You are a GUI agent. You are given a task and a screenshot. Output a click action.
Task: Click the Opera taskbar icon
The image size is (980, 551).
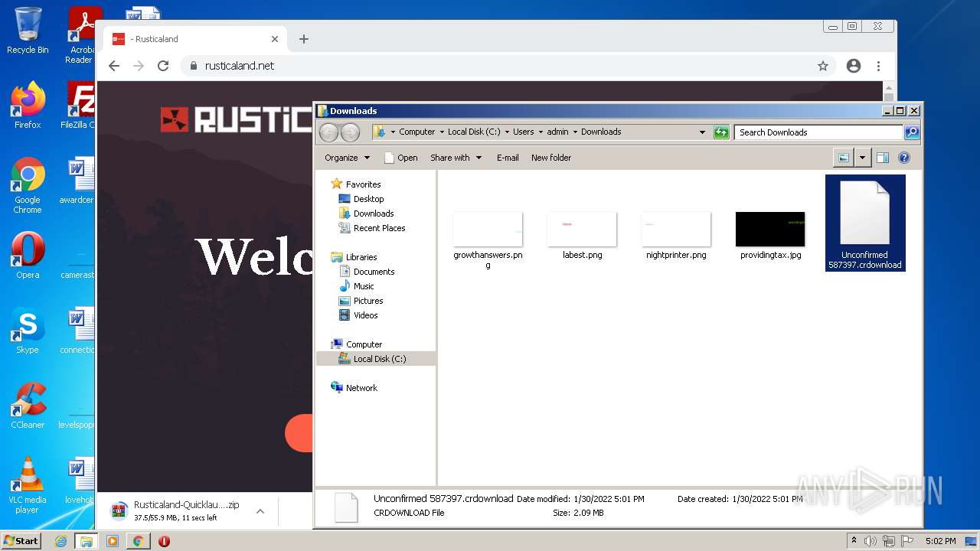(x=164, y=541)
